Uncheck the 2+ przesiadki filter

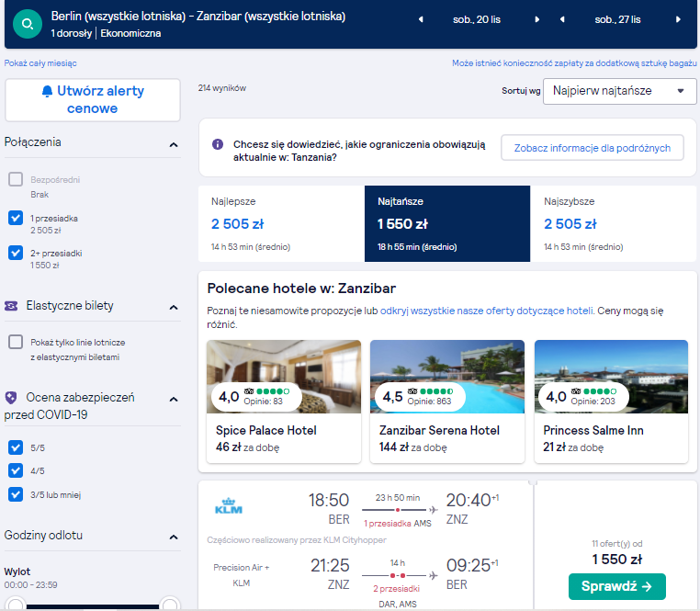tap(16, 253)
